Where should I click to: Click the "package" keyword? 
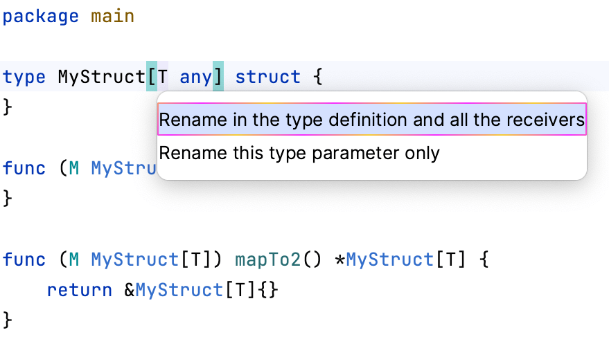pos(40,16)
